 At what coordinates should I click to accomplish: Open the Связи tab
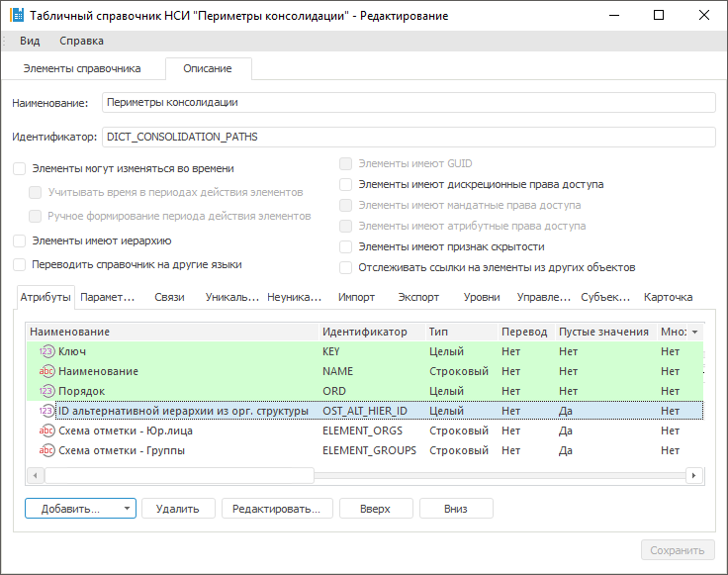[169, 297]
